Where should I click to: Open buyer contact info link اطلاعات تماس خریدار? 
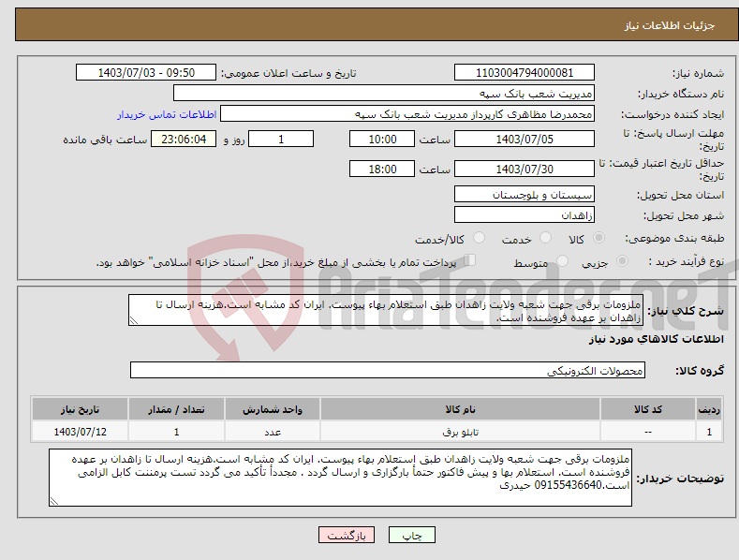[x=167, y=114]
